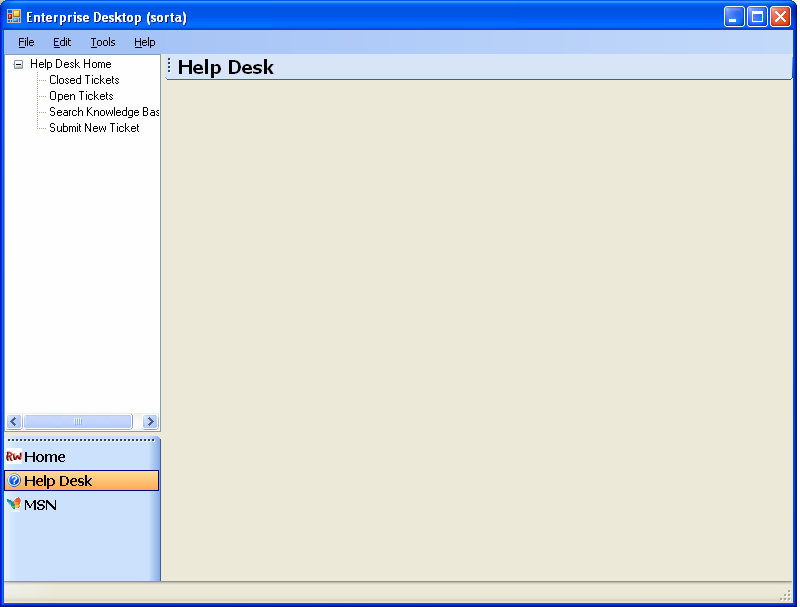Screen dimensions: 800x607
Task: Open the Tools menu
Action: tap(103, 42)
